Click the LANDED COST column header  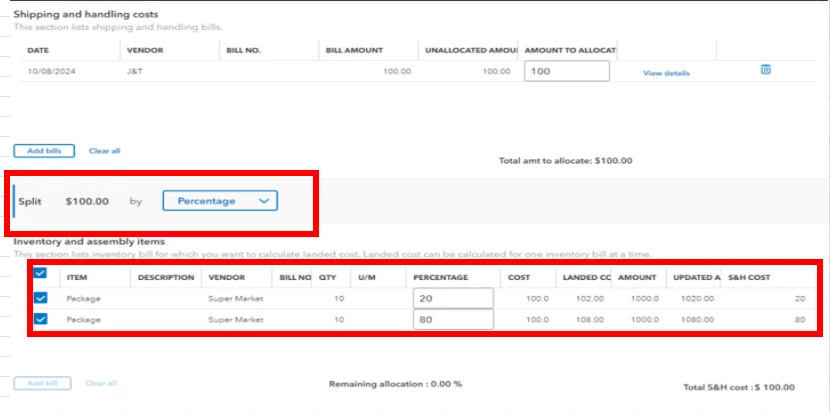tap(586, 277)
